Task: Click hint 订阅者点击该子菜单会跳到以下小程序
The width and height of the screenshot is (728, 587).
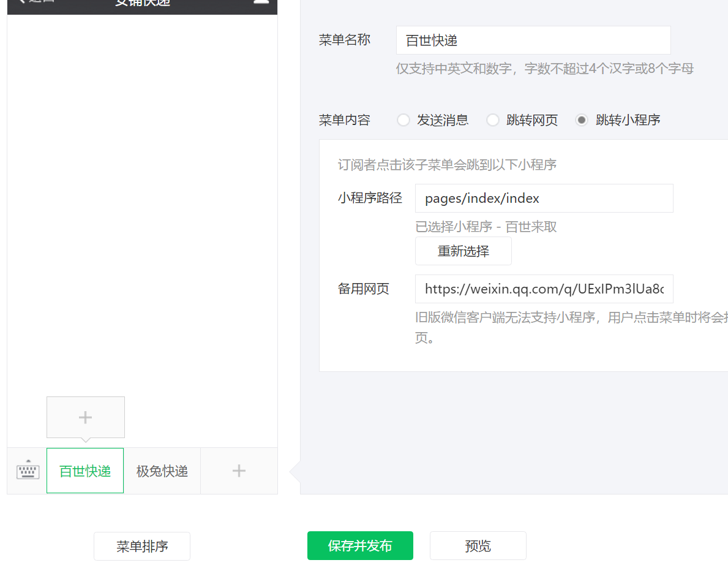Action: (447, 165)
